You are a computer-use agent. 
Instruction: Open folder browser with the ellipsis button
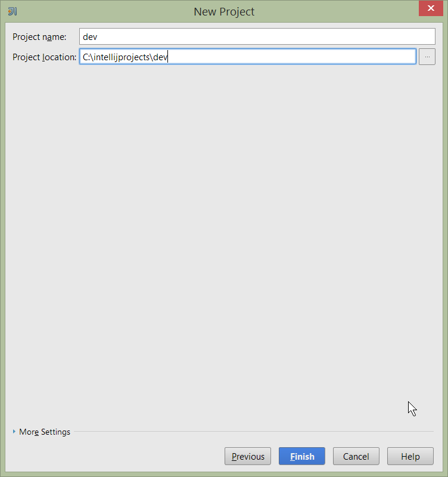pos(427,57)
